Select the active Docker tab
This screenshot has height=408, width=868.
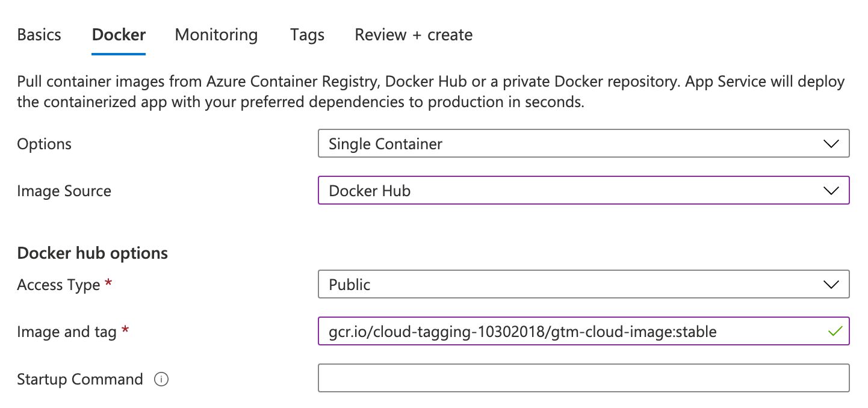(x=119, y=35)
